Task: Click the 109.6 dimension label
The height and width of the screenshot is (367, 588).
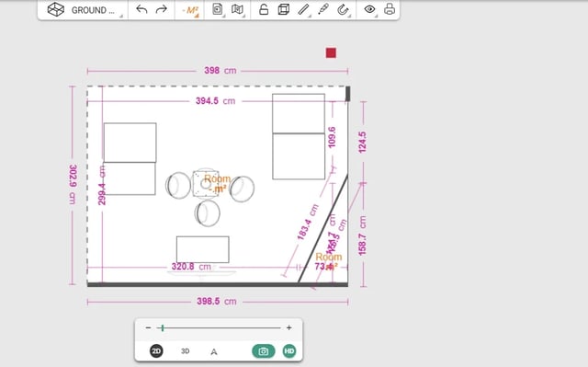Action: 332,137
